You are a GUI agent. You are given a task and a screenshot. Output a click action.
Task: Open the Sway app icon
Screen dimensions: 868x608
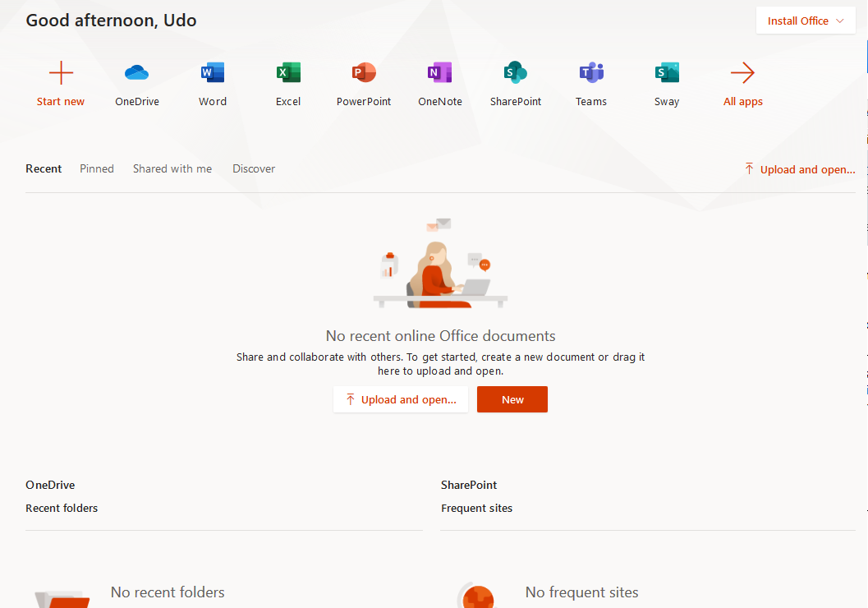pos(667,74)
